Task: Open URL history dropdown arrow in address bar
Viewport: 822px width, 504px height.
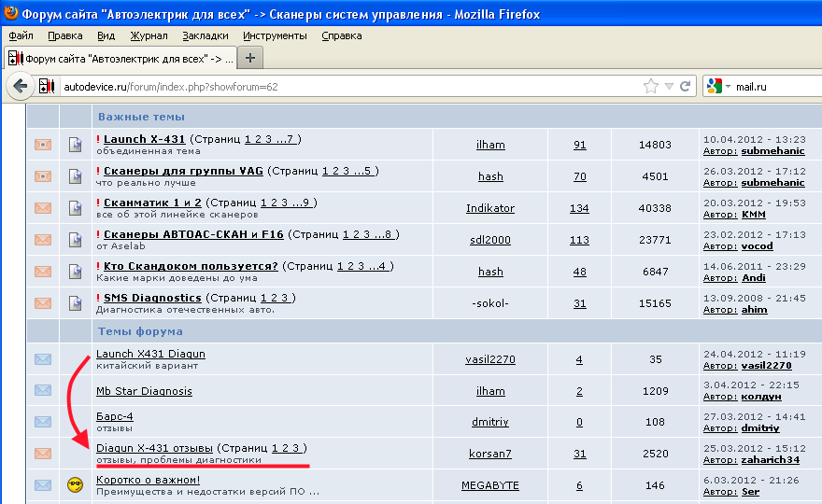Action: coord(669,87)
